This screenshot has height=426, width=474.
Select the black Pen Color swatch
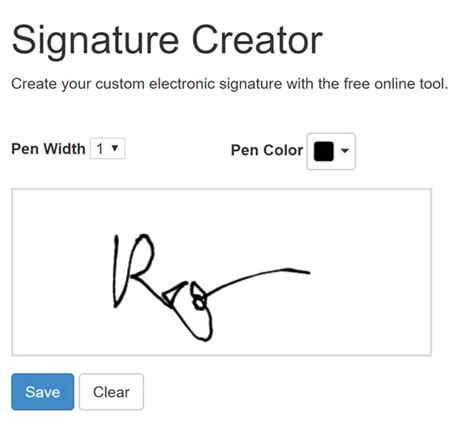point(323,151)
